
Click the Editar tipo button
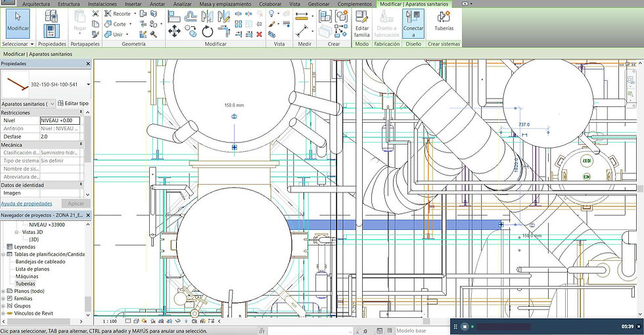[x=73, y=104]
